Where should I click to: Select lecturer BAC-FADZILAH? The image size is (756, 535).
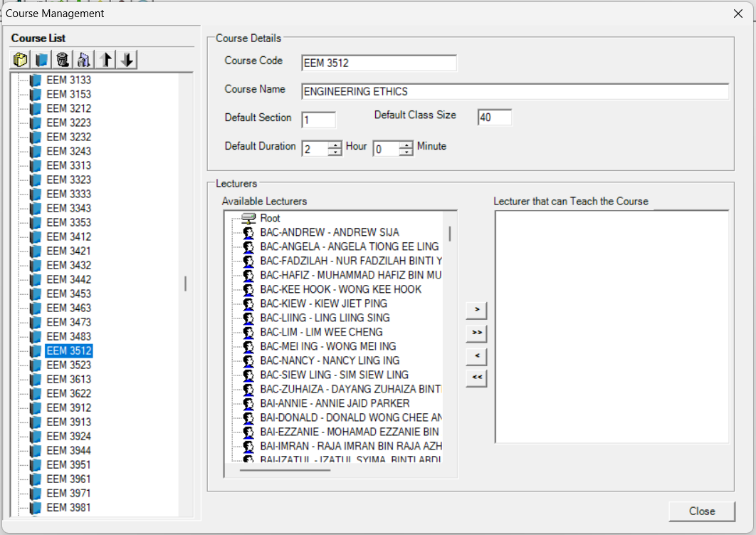[350, 261]
